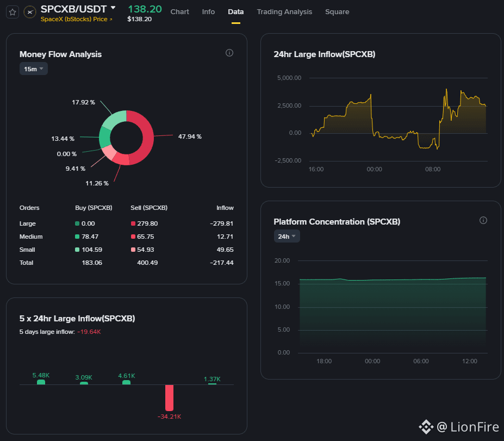The image size is (504, 441).
Task: Open the Trading Analysis tab
Action: pos(284,12)
